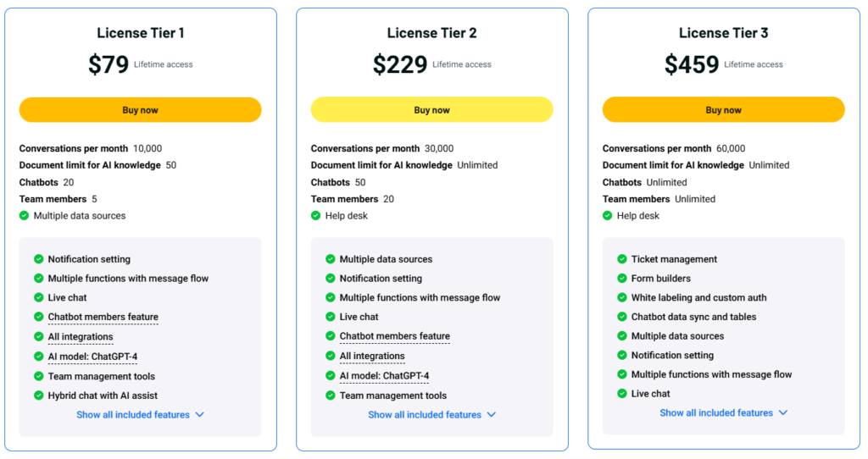Click the $459 price in Tier 3
This screenshot has width=868, height=459.
coord(692,64)
